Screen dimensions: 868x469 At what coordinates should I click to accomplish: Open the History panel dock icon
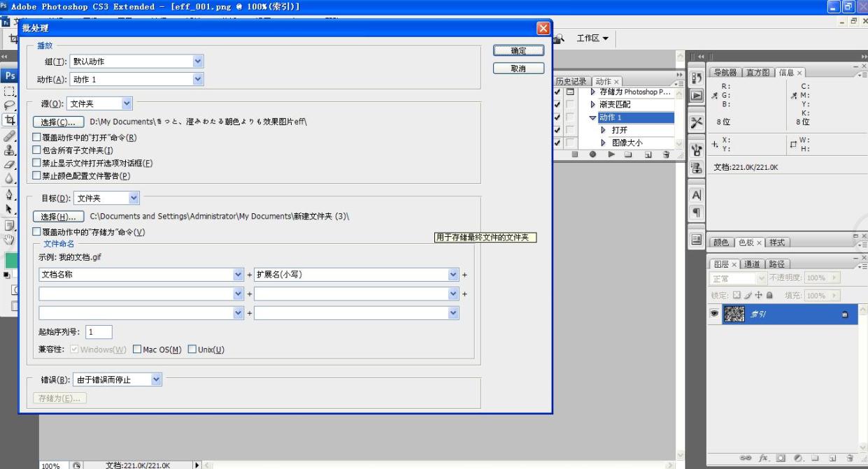pyautogui.click(x=697, y=78)
